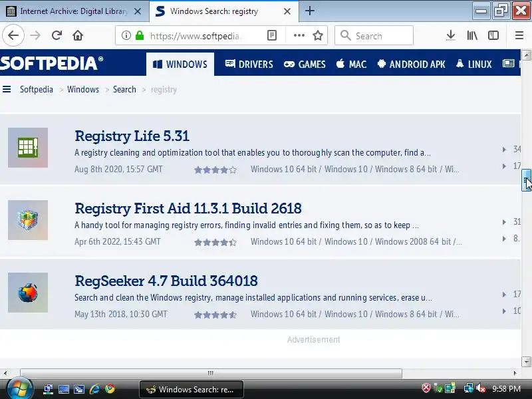Image resolution: width=532 pixels, height=399 pixels.
Task: Click the RegSeeker apple thumbnail
Action: tap(28, 293)
